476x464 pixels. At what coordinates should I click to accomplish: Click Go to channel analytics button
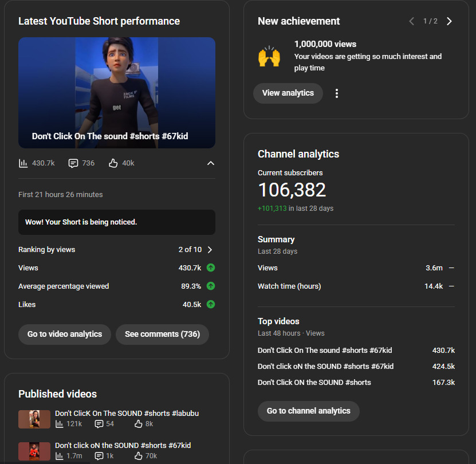(308, 411)
